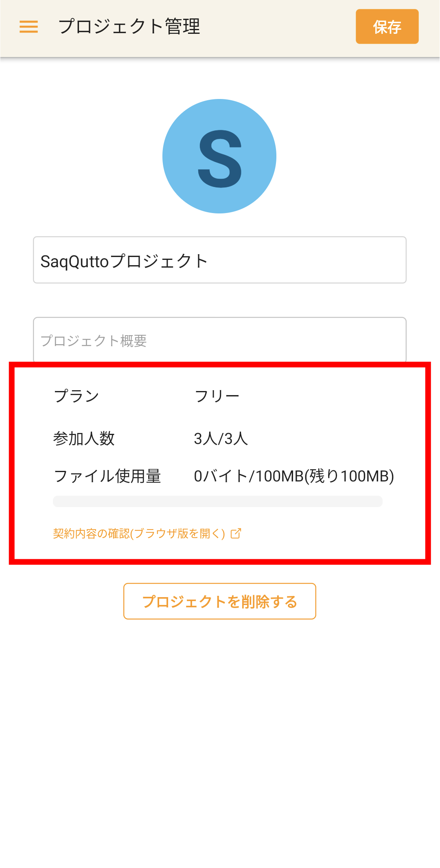This screenshot has width=440, height=868.
Task: Tap the プロジェクト管理 header title
Action: tap(130, 25)
